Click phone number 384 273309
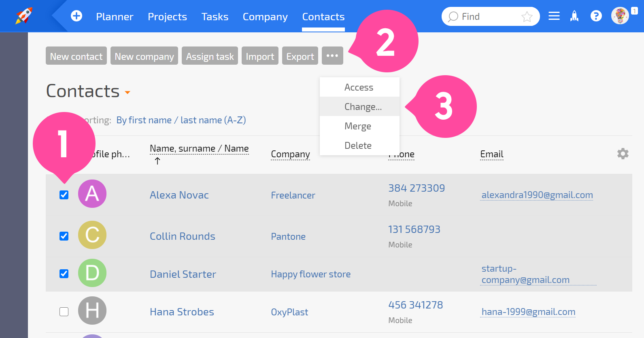This screenshot has width=644, height=338. tap(417, 188)
